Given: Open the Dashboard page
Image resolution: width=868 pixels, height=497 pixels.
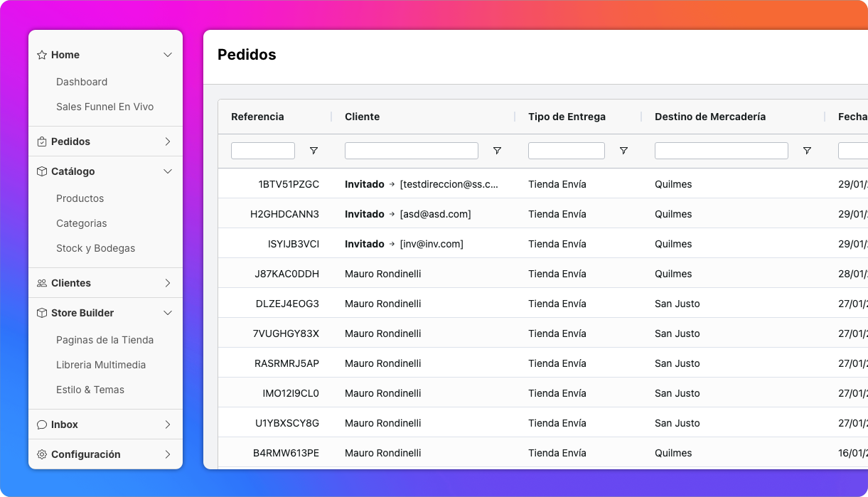Looking at the screenshot, I should [82, 82].
